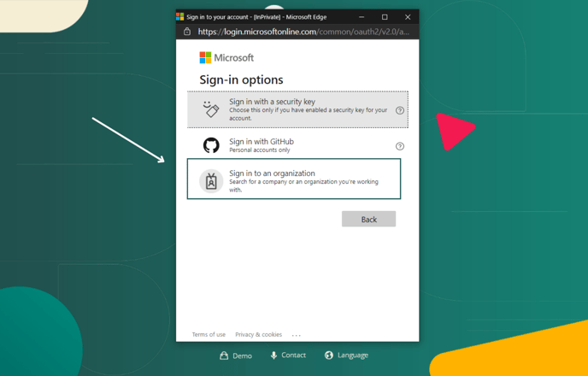
Task: Open Language selector below the window
Action: (346, 355)
